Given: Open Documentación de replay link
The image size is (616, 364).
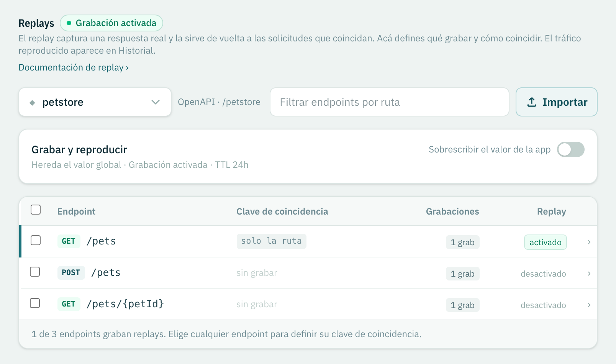Looking at the screenshot, I should [x=74, y=67].
